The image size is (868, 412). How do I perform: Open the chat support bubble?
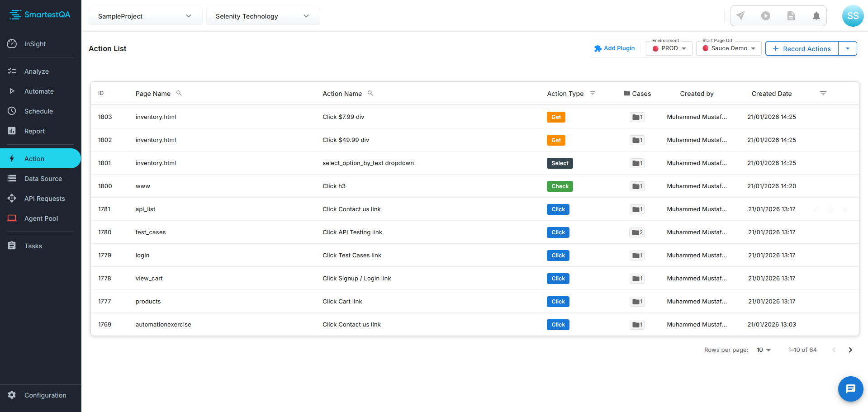[x=850, y=388]
